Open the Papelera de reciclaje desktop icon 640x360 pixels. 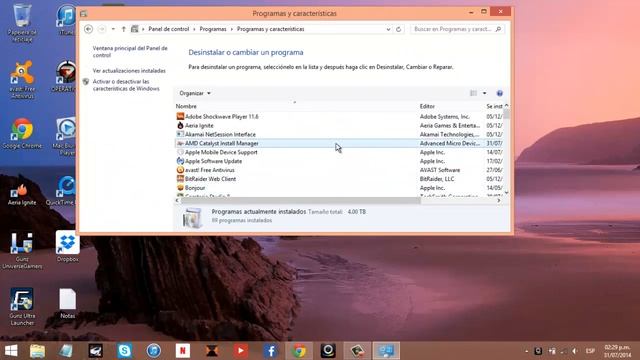(x=22, y=23)
